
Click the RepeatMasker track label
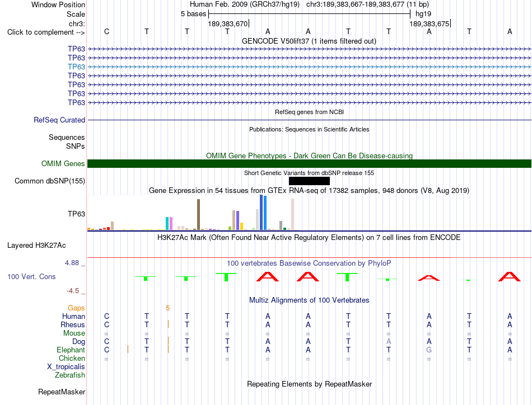[62, 392]
